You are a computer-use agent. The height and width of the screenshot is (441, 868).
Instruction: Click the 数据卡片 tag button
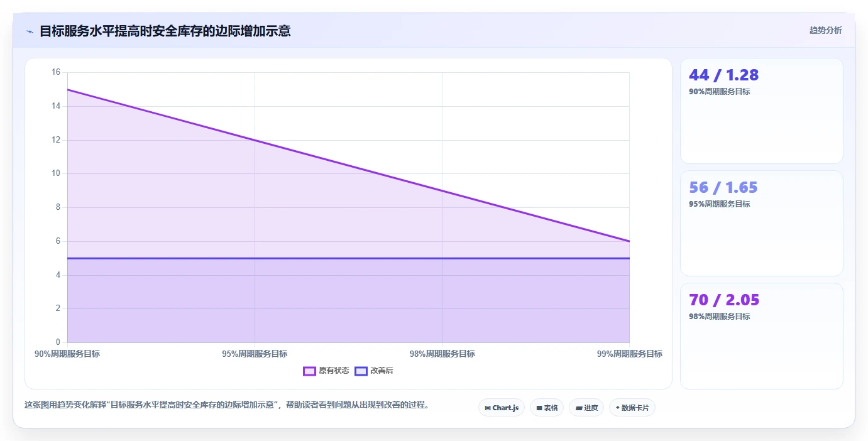[632, 408]
